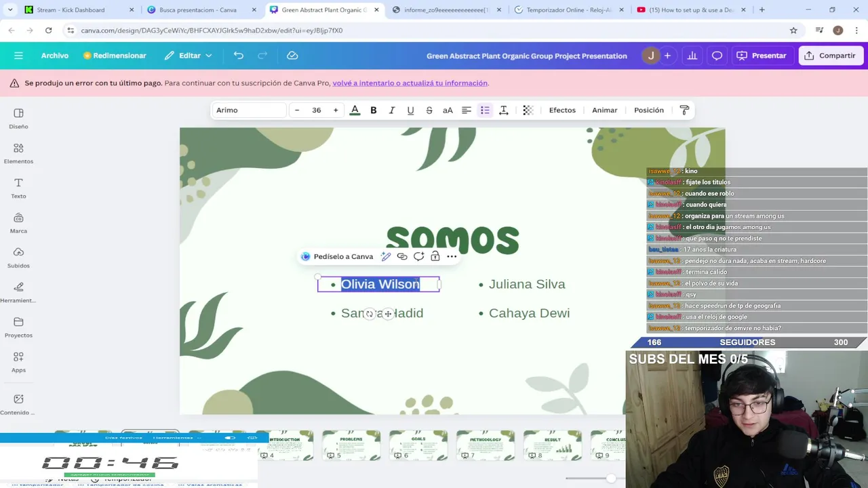Viewport: 868px width, 488px height.
Task: Open more options ellipsis in floating toolbar
Action: click(452, 256)
